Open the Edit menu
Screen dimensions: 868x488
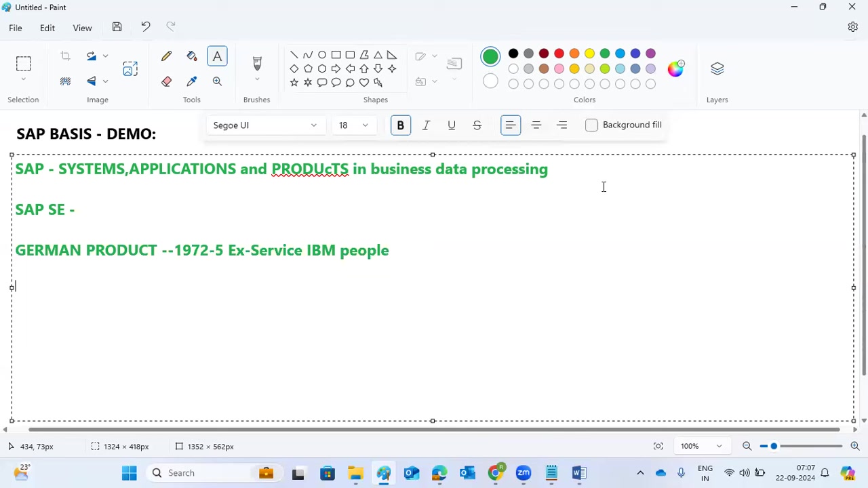coord(47,28)
